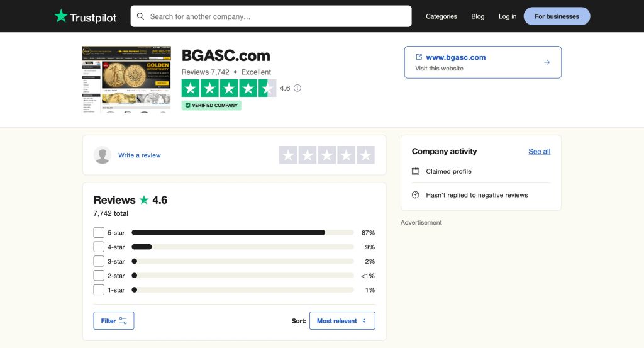Screen dimensions: 644x348
Task: Enable the 1-star reviews checkbox
Action: pos(99,290)
